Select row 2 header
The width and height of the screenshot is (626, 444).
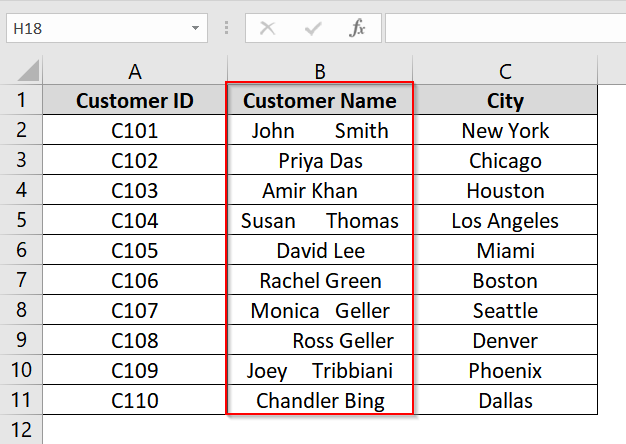coord(21,130)
